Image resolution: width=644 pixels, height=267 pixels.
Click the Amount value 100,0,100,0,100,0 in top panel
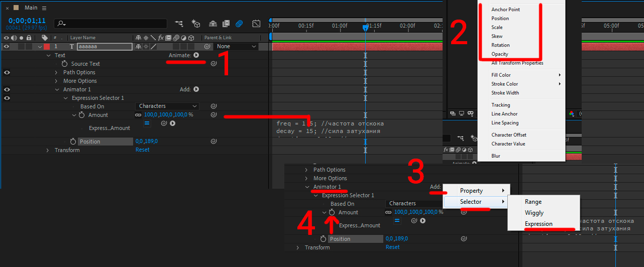[x=169, y=115]
